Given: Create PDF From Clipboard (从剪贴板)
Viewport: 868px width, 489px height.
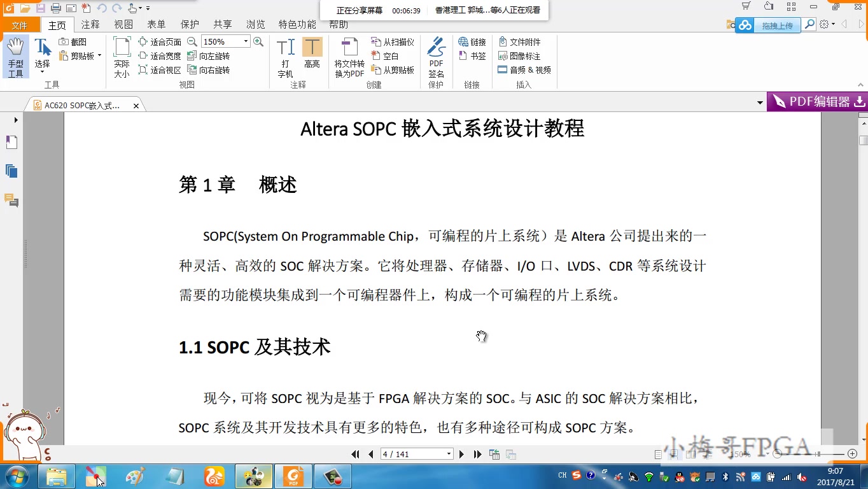Looking at the screenshot, I should 393,70.
